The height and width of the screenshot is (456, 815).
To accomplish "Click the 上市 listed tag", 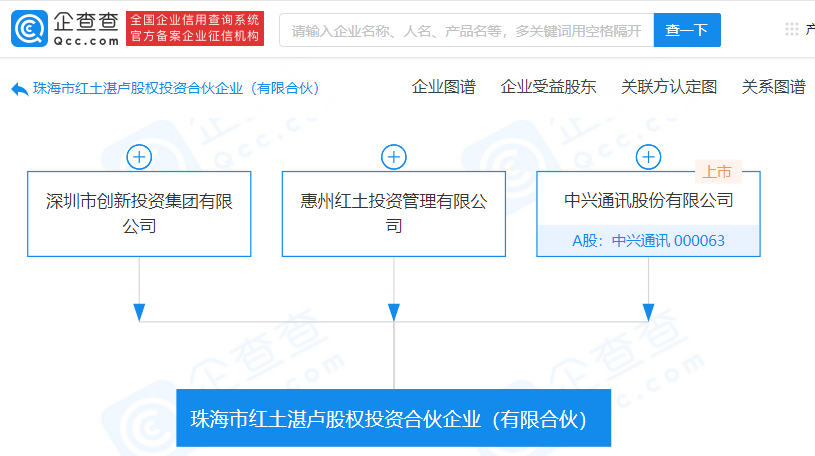I will pos(718,172).
